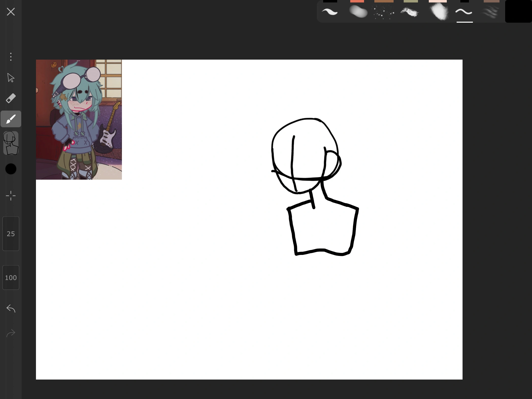Screen dimensions: 532x399
Task: Redo the undone stroke
Action: point(11,333)
